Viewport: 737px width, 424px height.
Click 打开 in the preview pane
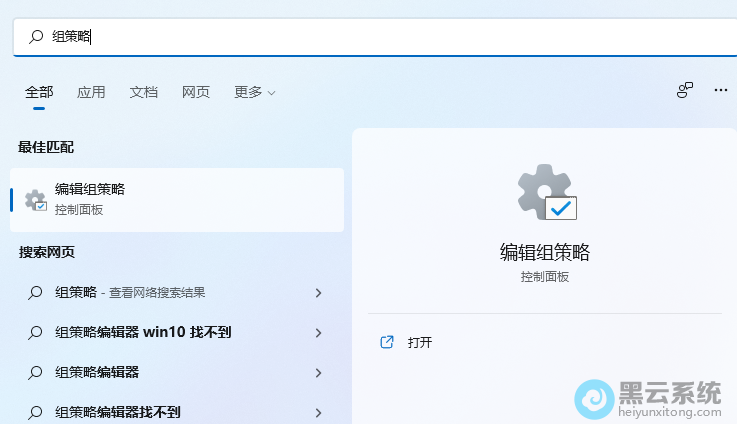tap(420, 342)
